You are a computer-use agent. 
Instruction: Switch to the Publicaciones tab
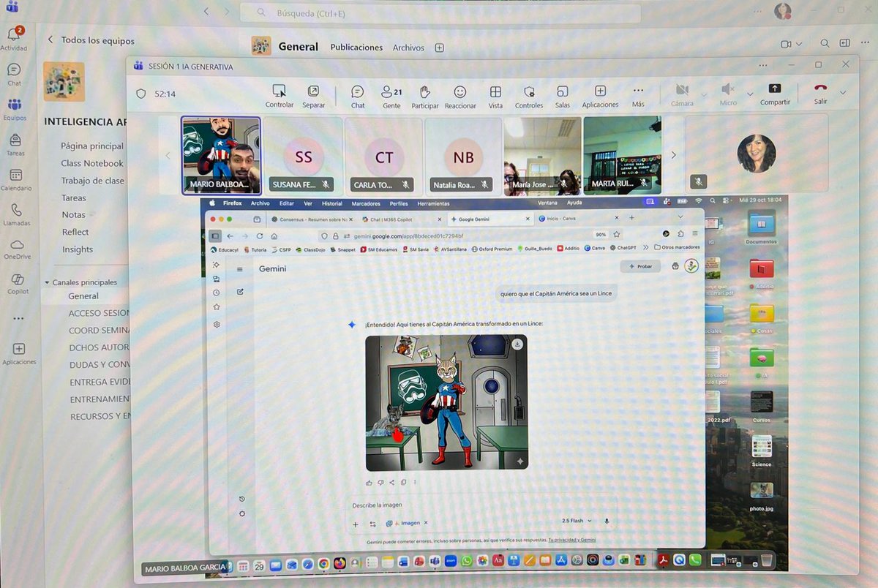[x=356, y=48]
